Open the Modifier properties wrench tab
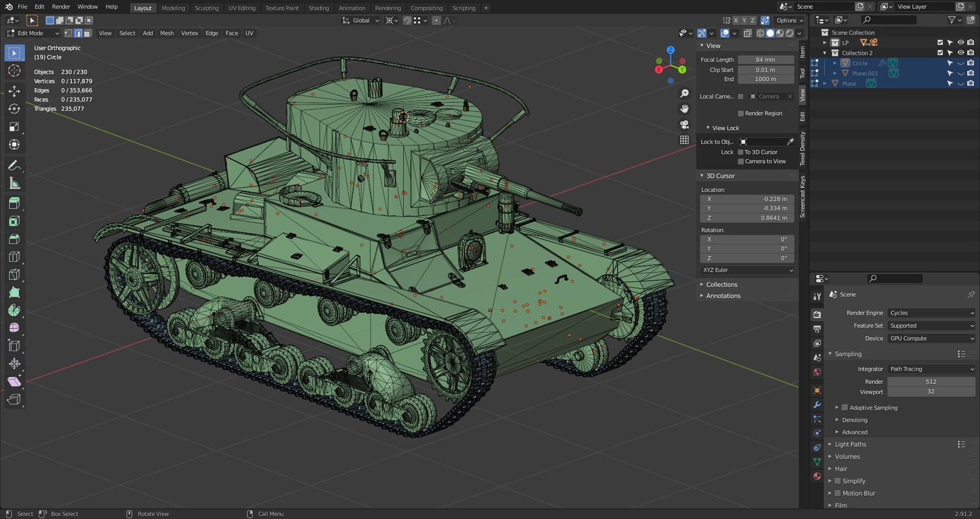 (817, 405)
